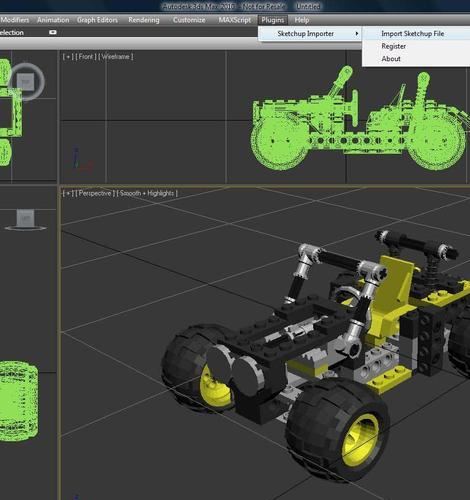The width and height of the screenshot is (470, 500).
Task: Open the selection set dropdown arrow
Action: pos(53,32)
